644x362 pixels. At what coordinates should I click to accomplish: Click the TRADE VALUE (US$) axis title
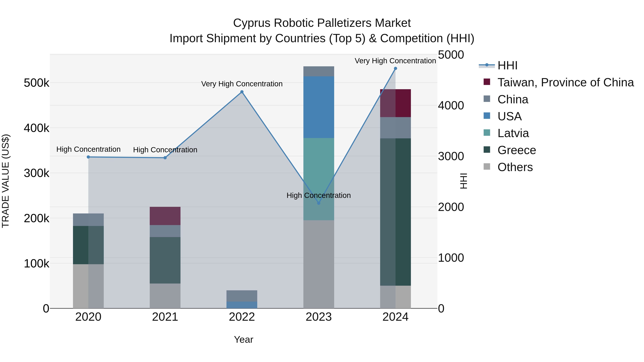tap(6, 181)
